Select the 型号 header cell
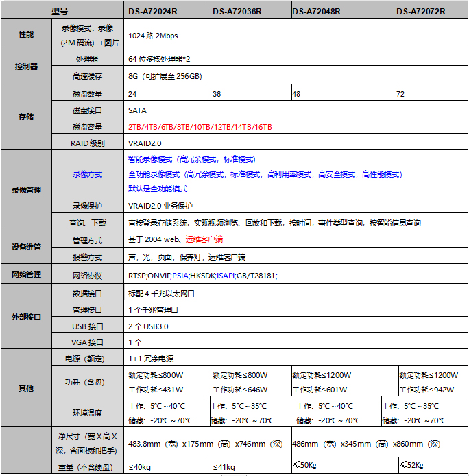The image size is (469, 476). point(62,10)
